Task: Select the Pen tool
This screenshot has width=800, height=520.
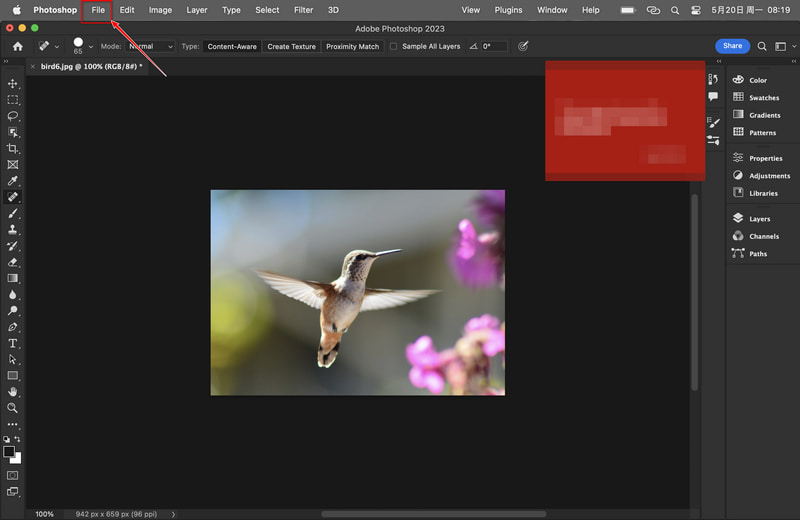Action: [12, 327]
